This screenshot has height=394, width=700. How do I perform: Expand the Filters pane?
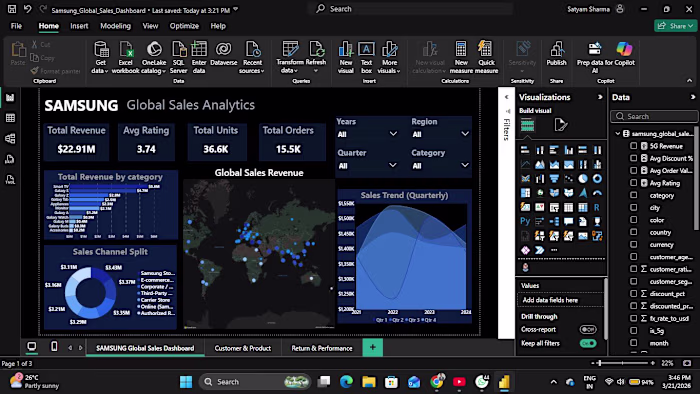[506, 97]
